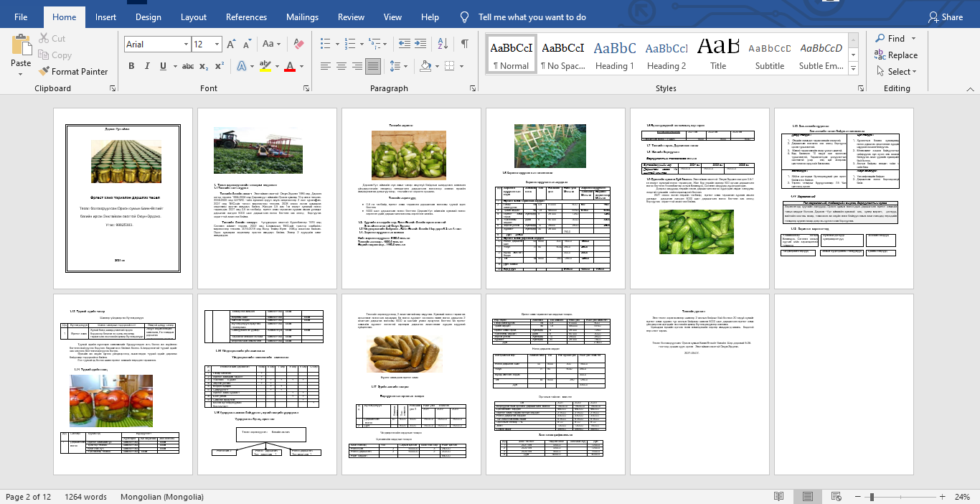
Task: Click the red font color swatch
Action: coord(289,66)
